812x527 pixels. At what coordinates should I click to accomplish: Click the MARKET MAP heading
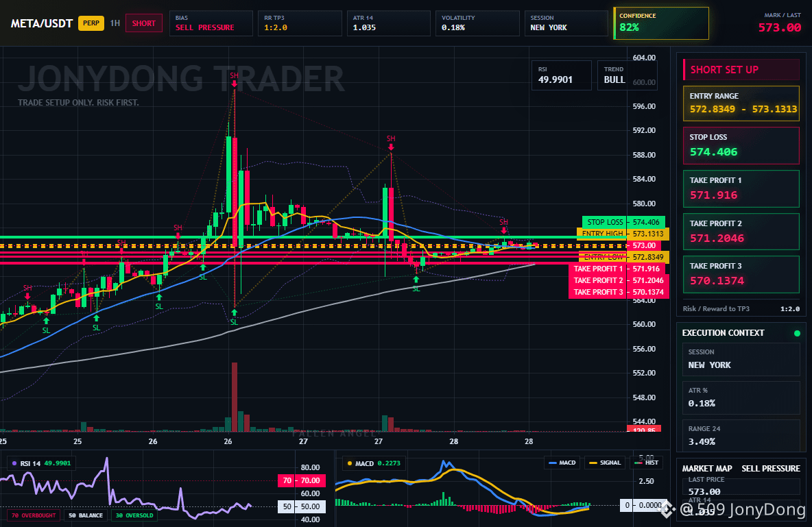pos(707,469)
